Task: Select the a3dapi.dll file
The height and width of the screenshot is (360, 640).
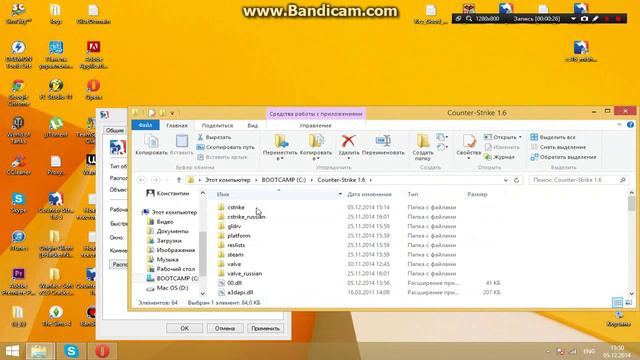Action: click(x=240, y=292)
